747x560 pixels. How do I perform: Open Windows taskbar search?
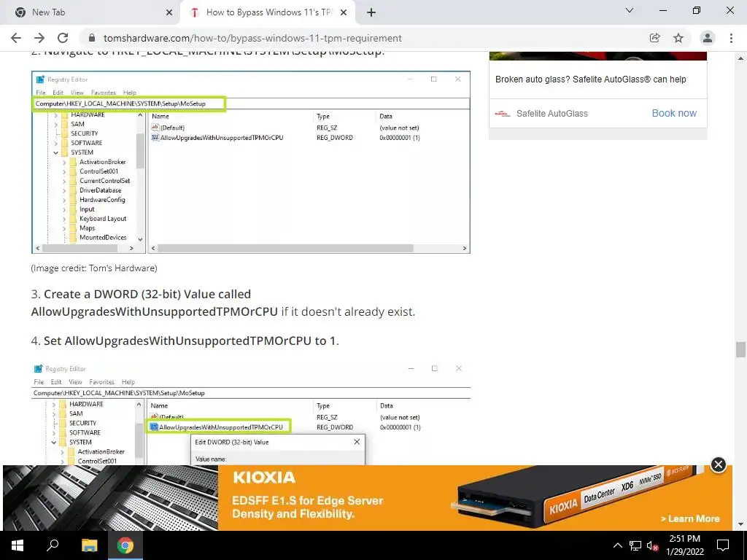(x=53, y=545)
